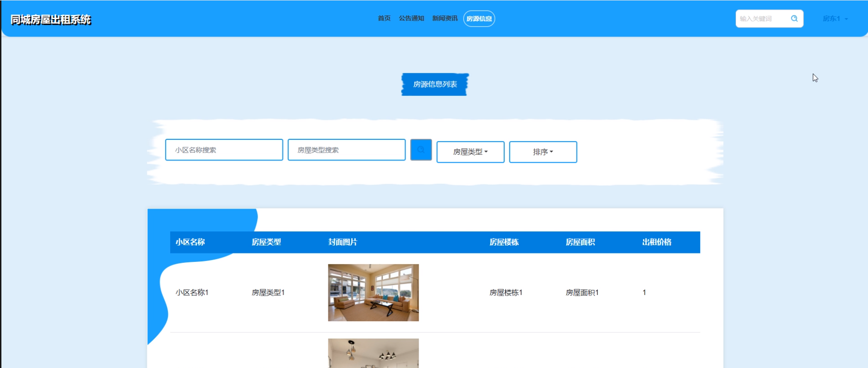Click the 房源信息列表 heading banner

point(435,85)
